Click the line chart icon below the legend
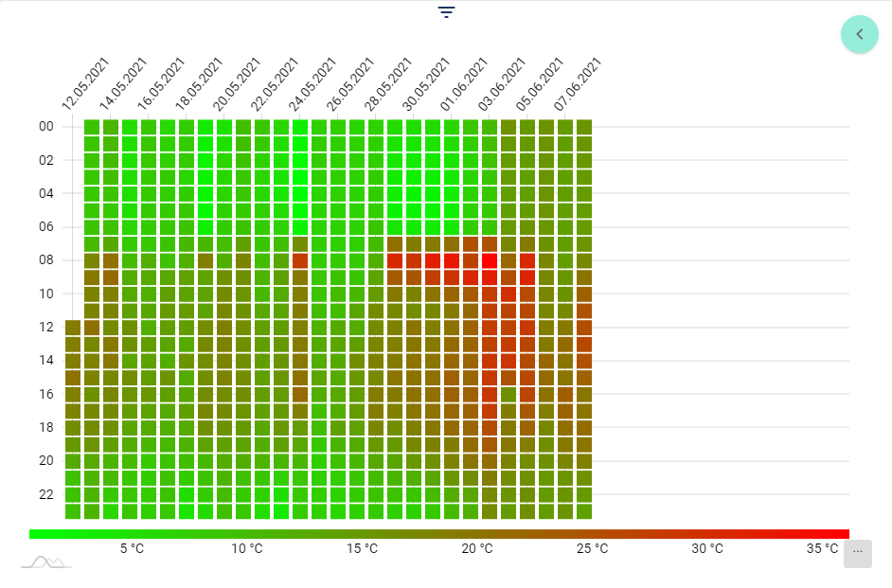The image size is (892, 588). pos(46,561)
